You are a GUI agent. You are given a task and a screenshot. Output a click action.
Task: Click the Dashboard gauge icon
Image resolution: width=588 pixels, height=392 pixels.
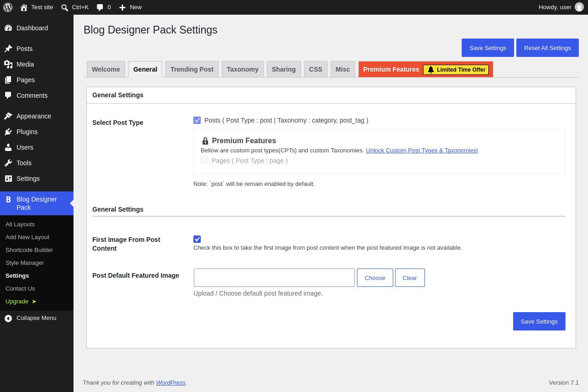pos(8,28)
